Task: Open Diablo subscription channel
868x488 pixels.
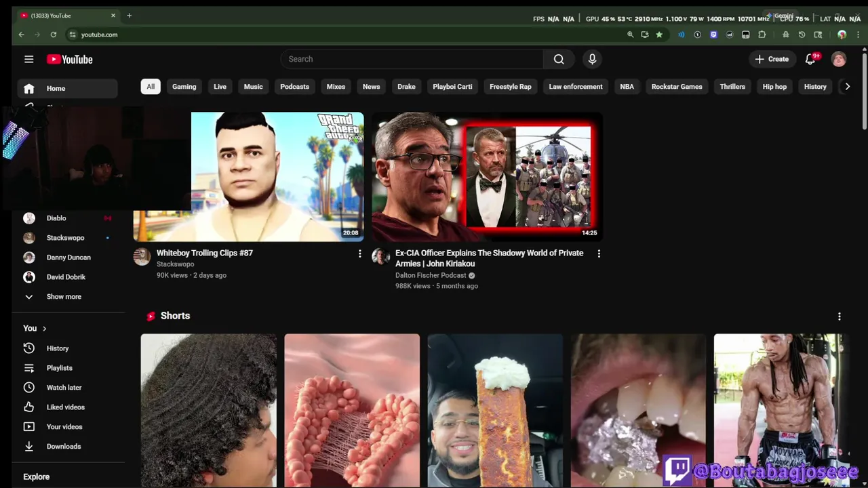Action: [67, 218]
